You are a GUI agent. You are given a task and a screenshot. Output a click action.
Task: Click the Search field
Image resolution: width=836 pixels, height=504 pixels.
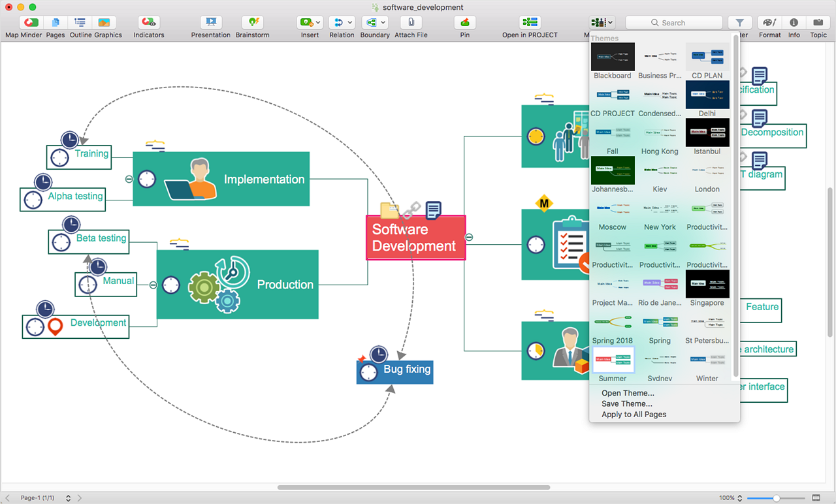point(674,23)
